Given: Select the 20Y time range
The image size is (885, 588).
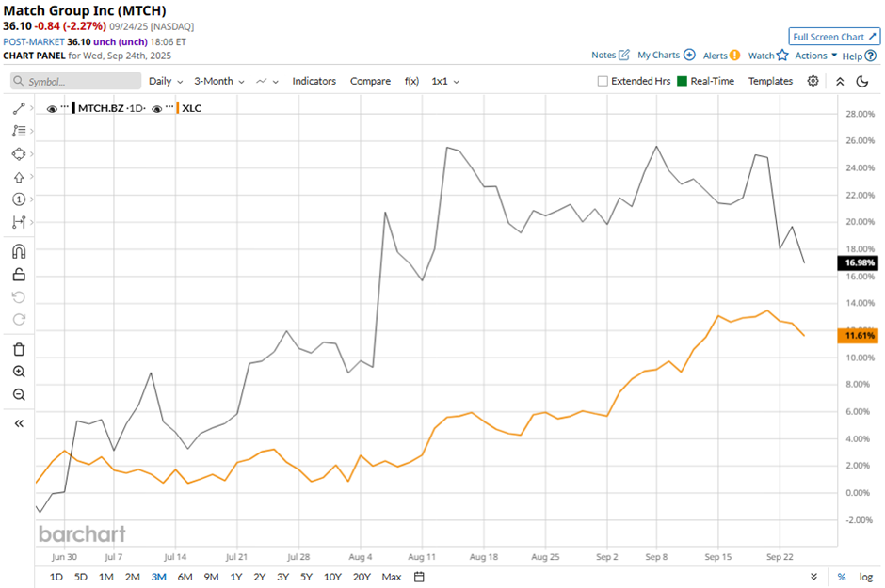Looking at the screenshot, I should click(362, 577).
